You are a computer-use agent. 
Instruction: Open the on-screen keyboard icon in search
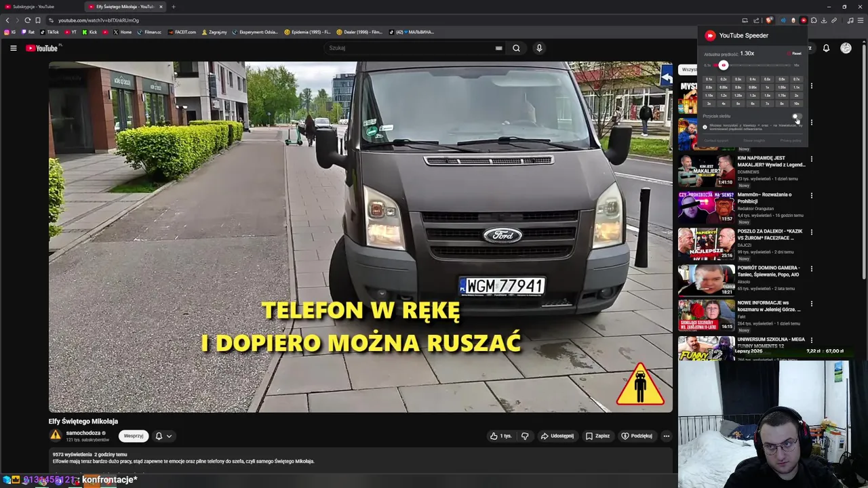[x=499, y=48]
